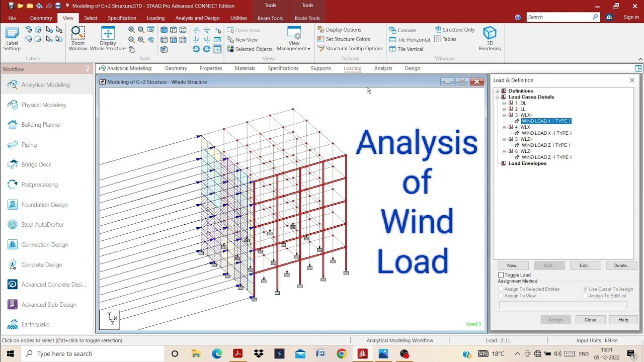This screenshot has height=362, width=644.
Task: Tile windows horizontally
Action: coord(410,40)
